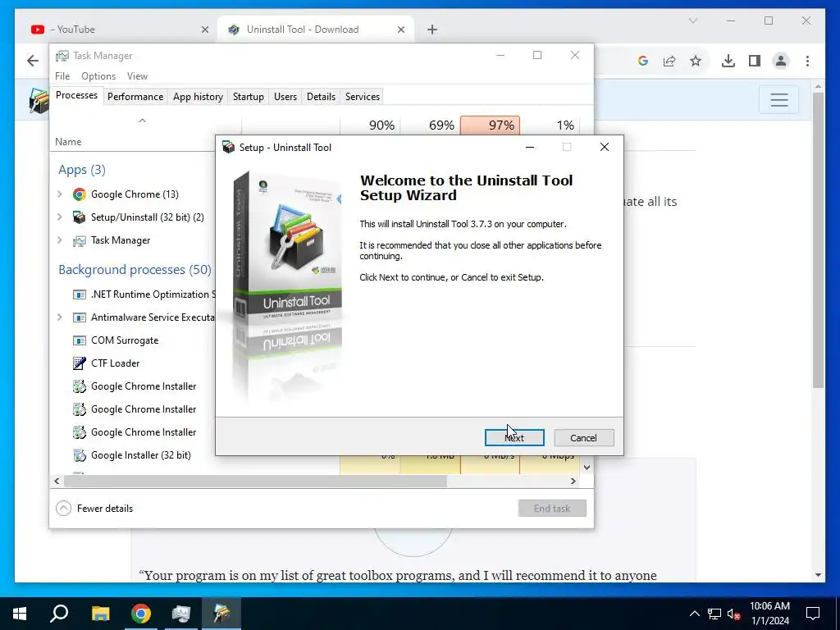Collapse details using the circled chevron icon

point(63,509)
